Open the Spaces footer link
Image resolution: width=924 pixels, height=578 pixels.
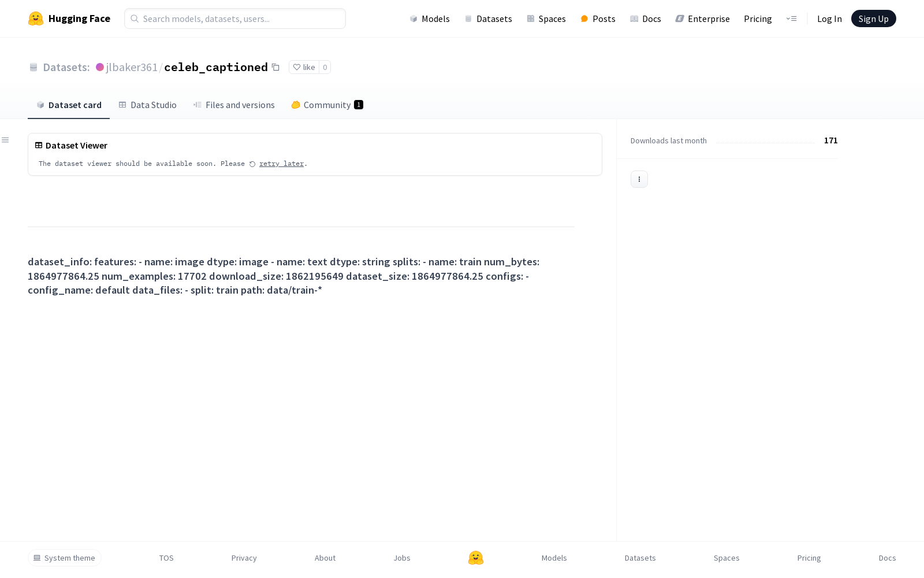[x=726, y=558]
